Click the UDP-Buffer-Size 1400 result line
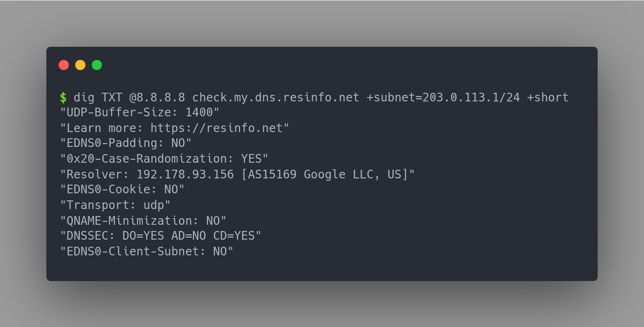The height and width of the screenshot is (327, 644). (139, 112)
